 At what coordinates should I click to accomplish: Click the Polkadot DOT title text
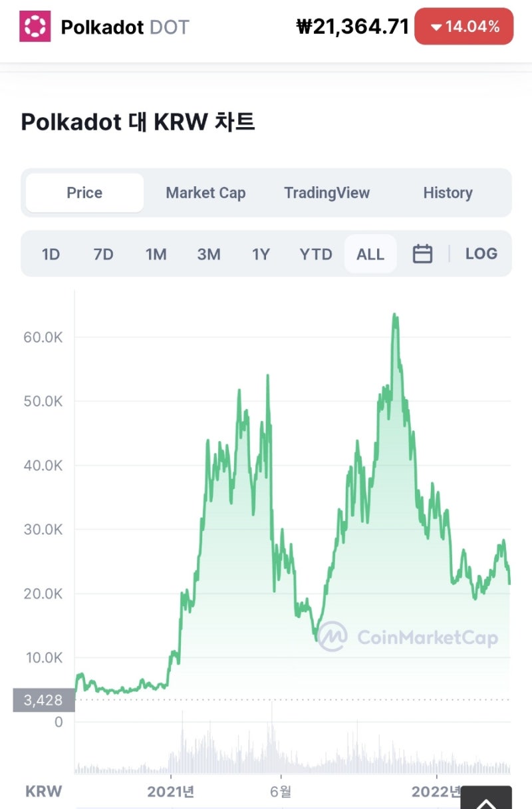coord(125,27)
